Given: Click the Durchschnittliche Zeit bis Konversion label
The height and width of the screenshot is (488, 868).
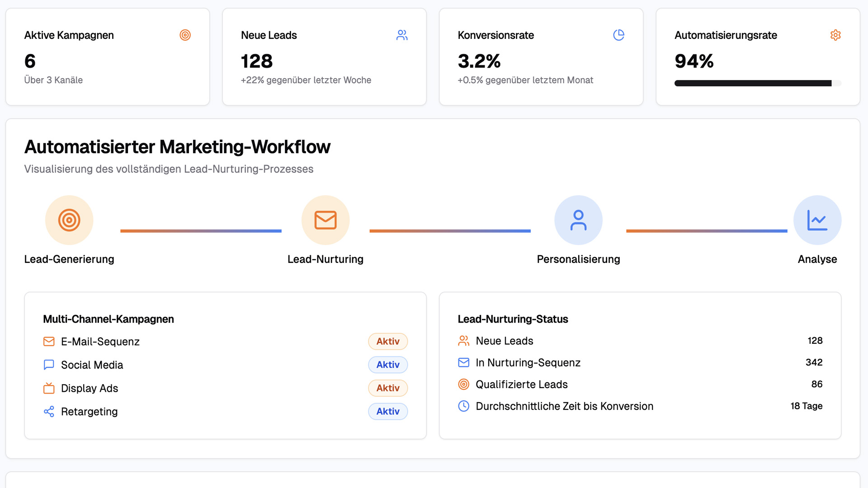Looking at the screenshot, I should click(565, 406).
